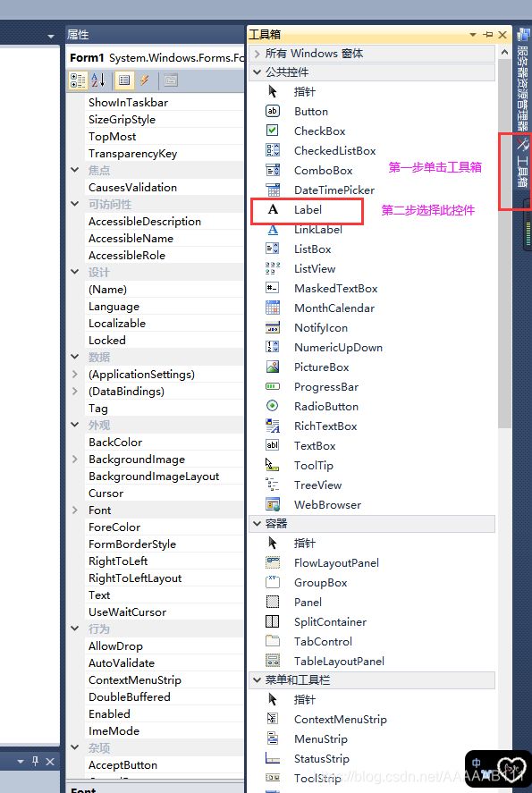Viewport: 532px width, 793px height.
Task: Toggle toolbox auto-hide pin
Action: click(x=488, y=34)
